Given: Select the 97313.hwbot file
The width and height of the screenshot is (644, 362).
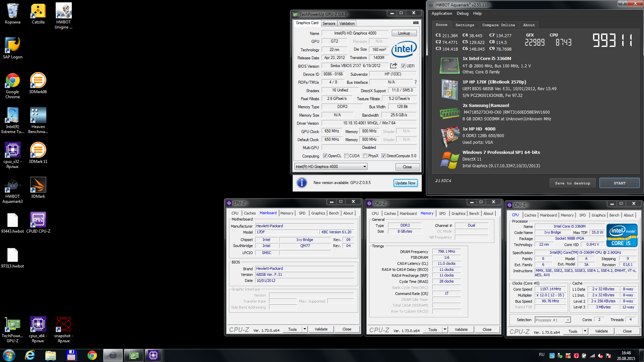Looking at the screenshot, I should pos(12,258).
